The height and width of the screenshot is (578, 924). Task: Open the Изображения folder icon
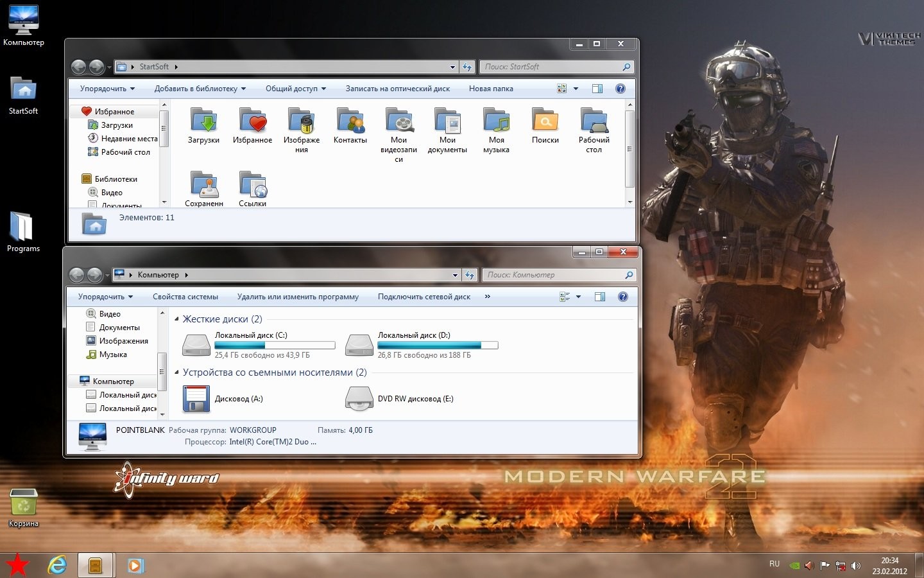(302, 120)
